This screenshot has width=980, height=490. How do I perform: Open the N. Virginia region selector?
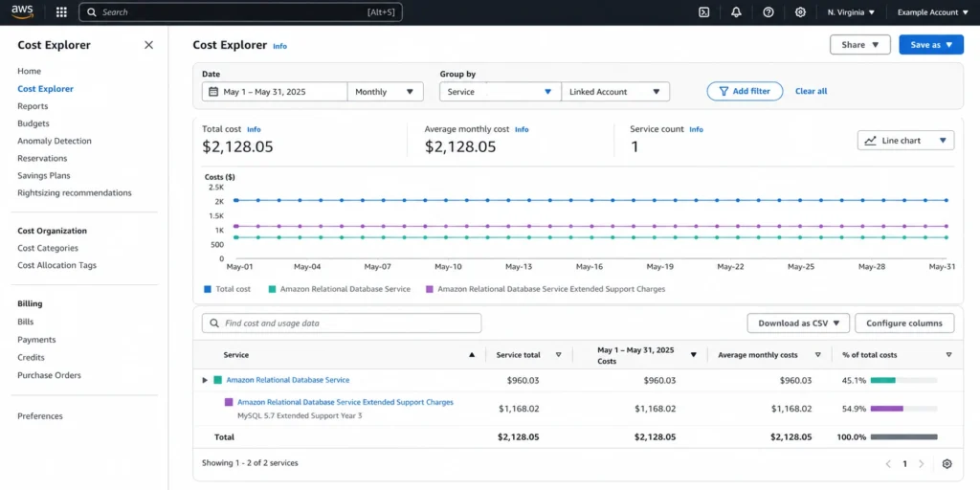point(851,11)
